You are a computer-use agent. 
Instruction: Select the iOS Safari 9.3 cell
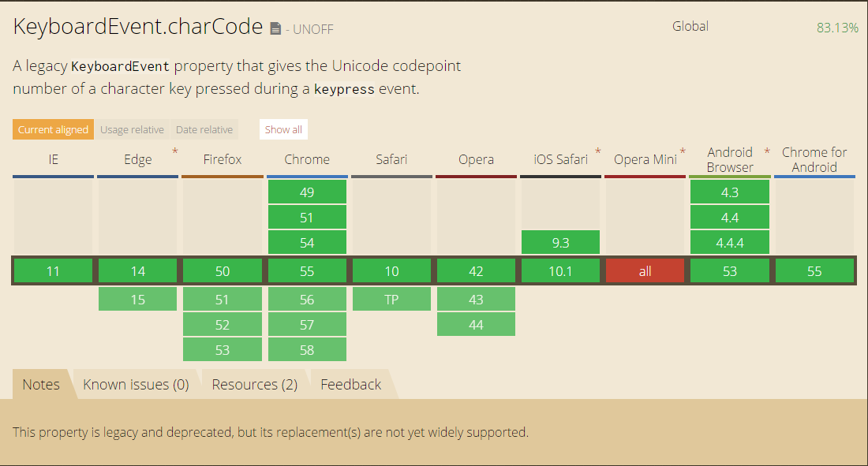pyautogui.click(x=560, y=242)
